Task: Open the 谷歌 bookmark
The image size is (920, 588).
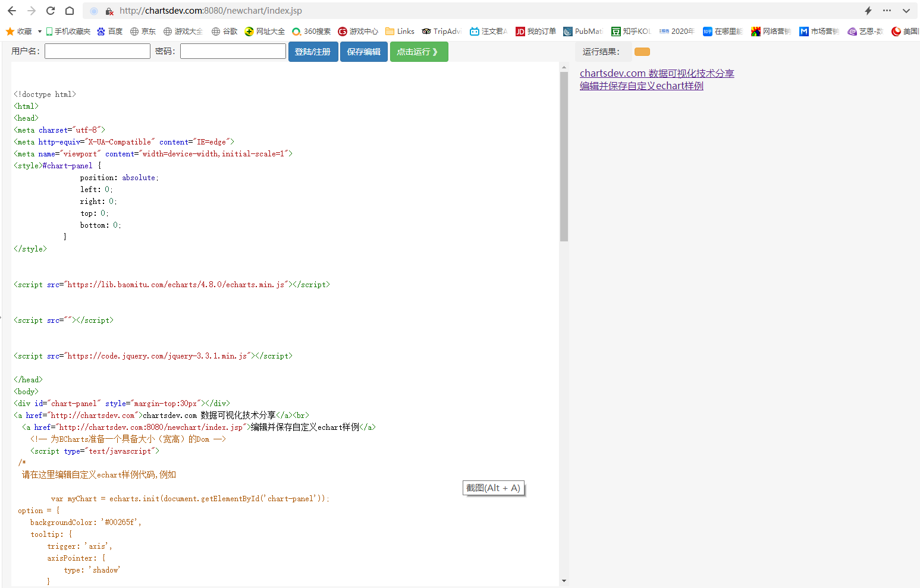Action: pyautogui.click(x=224, y=31)
